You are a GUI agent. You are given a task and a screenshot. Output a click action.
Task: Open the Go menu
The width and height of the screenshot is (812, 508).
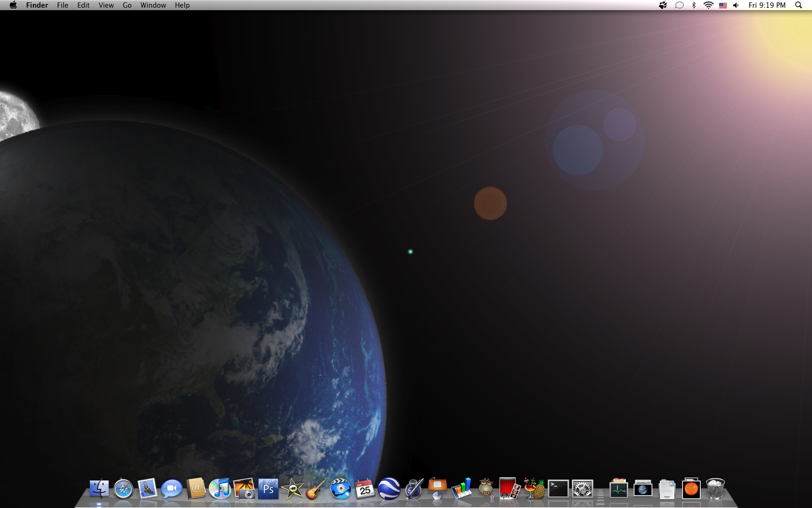[x=127, y=5]
